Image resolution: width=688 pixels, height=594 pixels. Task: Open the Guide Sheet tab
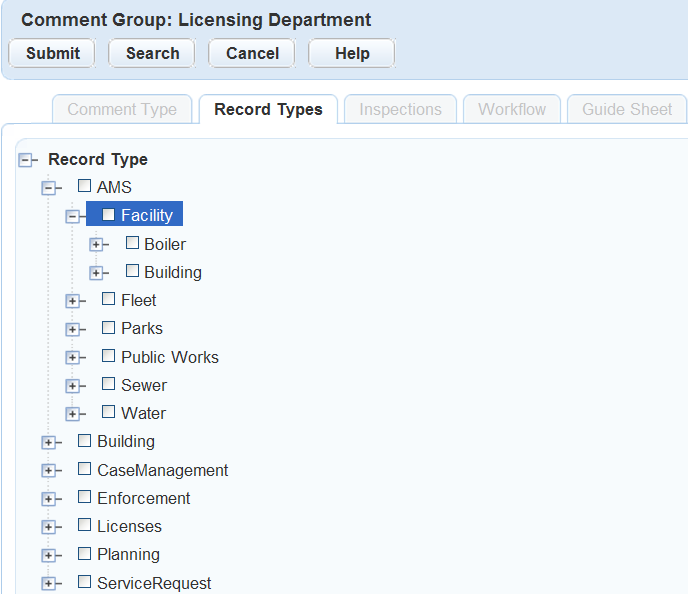[x=627, y=110]
